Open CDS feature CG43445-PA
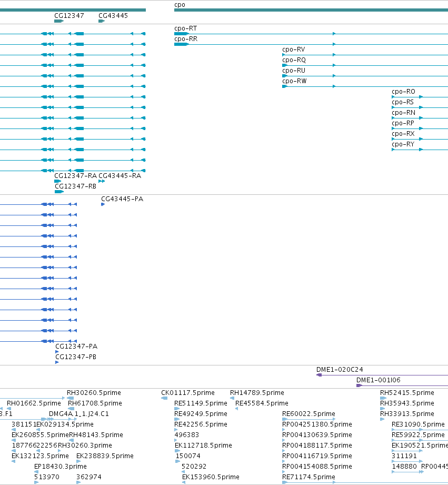This screenshot has width=448, height=485. (x=122, y=199)
